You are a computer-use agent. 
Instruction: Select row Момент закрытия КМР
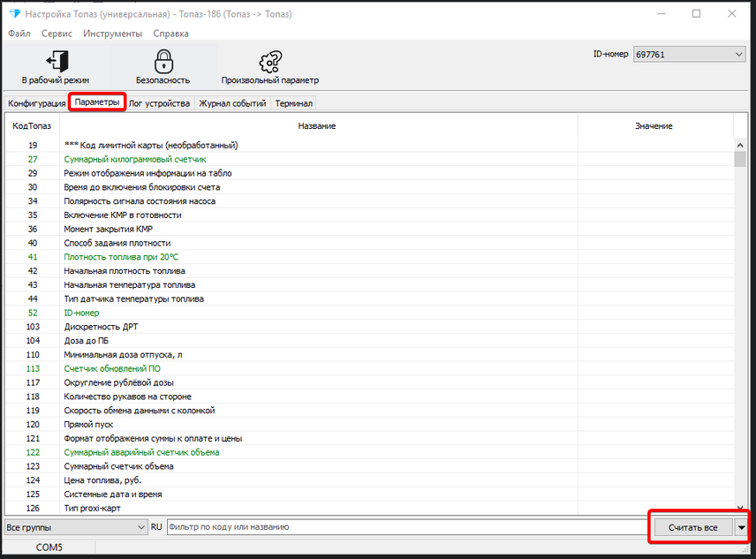[x=369, y=229]
